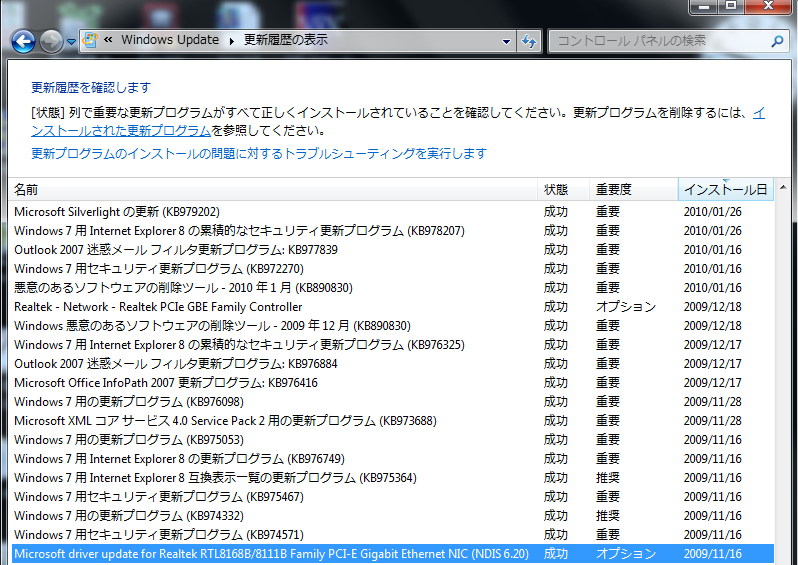This screenshot has height=565, width=798.
Task: Click 成功 status in KB979202 row
Action: click(555, 211)
